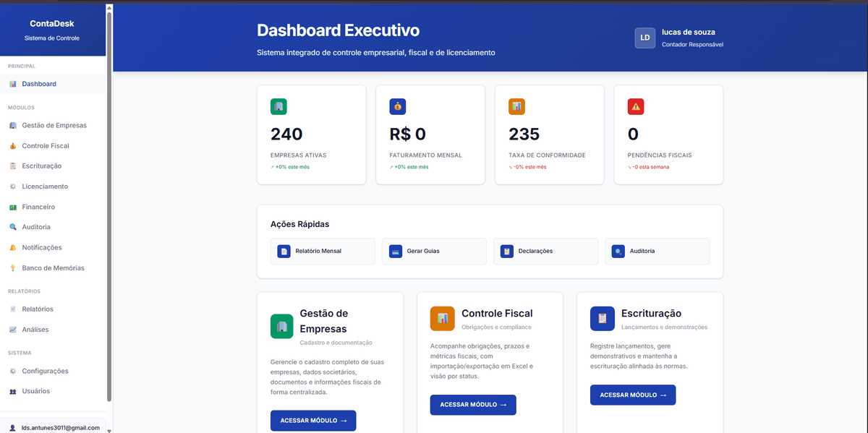Click the Usuários people icon in sidebar
This screenshot has height=433, width=868.
[13, 390]
